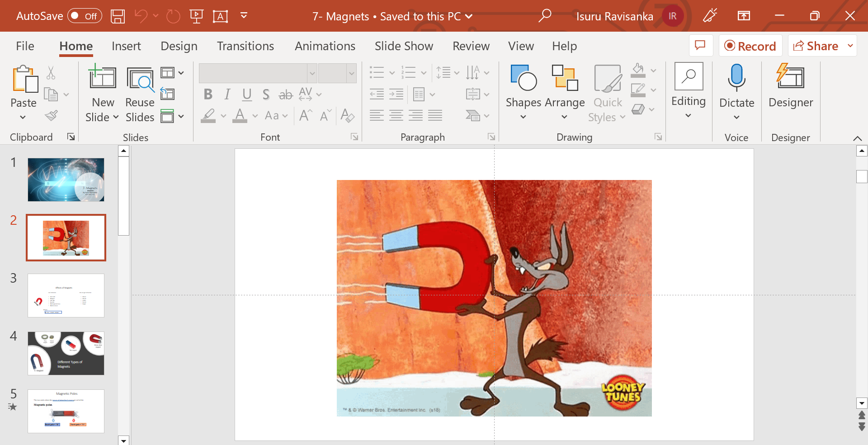Expand Shape Fill dropdown
868x445 pixels.
654,71
